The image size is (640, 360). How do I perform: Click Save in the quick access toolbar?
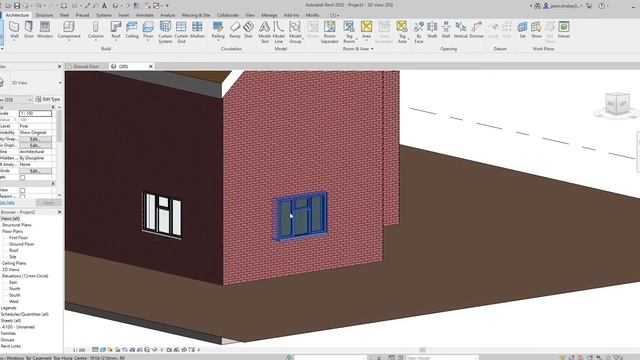[17, 6]
